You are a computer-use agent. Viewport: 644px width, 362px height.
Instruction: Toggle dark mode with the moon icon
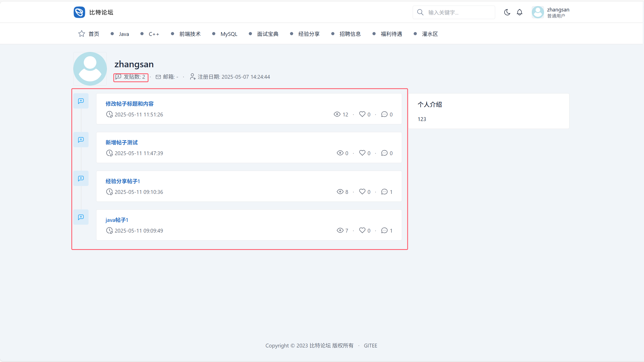point(507,12)
